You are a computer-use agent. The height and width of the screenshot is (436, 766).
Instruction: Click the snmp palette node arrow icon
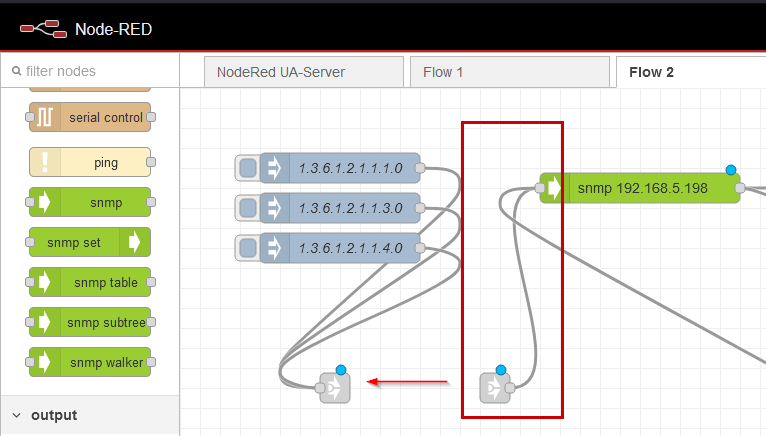point(45,202)
